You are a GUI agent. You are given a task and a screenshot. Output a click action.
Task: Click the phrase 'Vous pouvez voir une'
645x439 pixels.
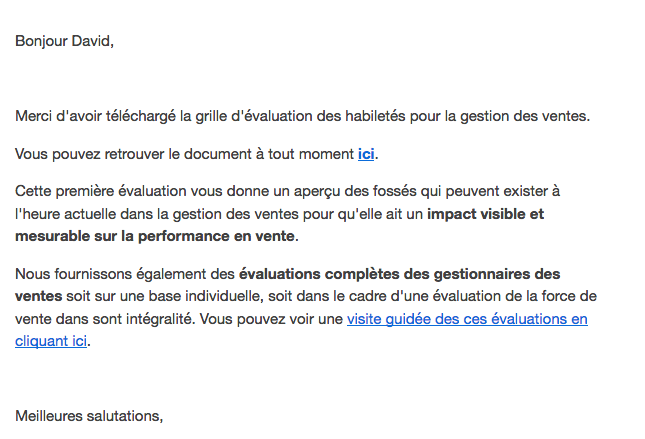click(x=271, y=319)
